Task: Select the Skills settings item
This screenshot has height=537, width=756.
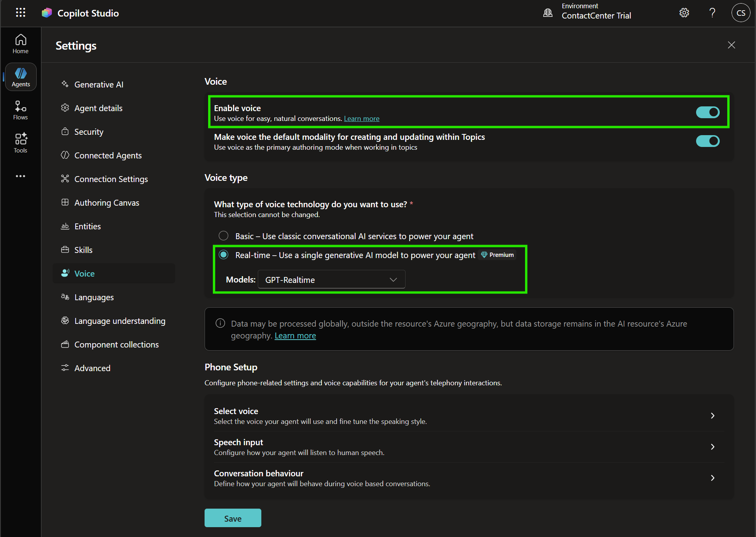Action: pos(114,250)
